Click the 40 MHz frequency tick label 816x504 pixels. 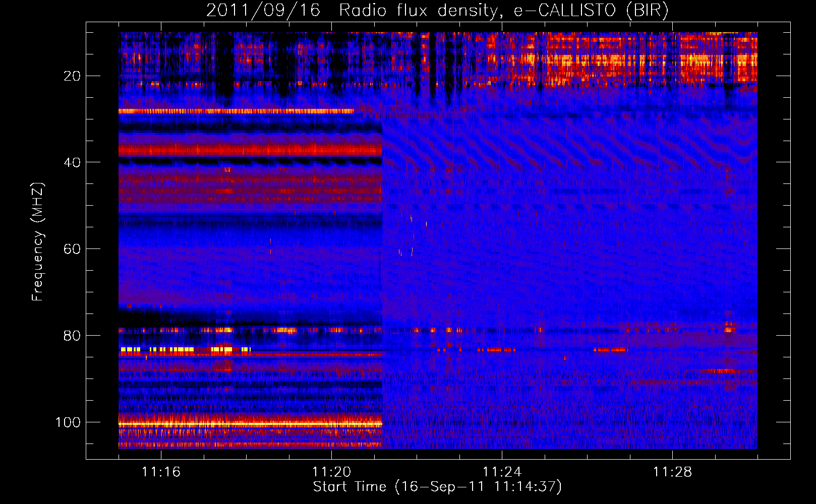pyautogui.click(x=72, y=162)
